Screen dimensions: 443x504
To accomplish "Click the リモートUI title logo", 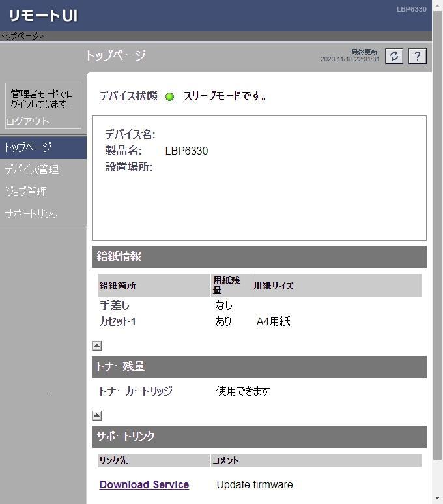I will pos(44,16).
